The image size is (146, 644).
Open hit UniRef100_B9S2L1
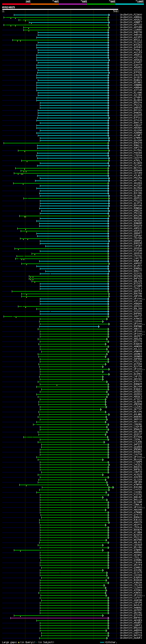(x=131, y=40)
